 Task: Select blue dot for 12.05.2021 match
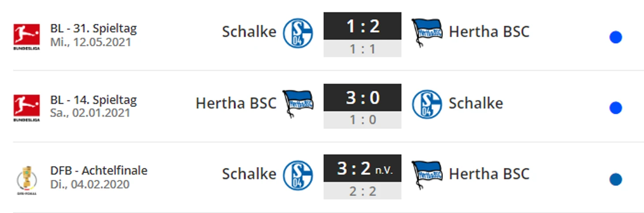pyautogui.click(x=616, y=38)
